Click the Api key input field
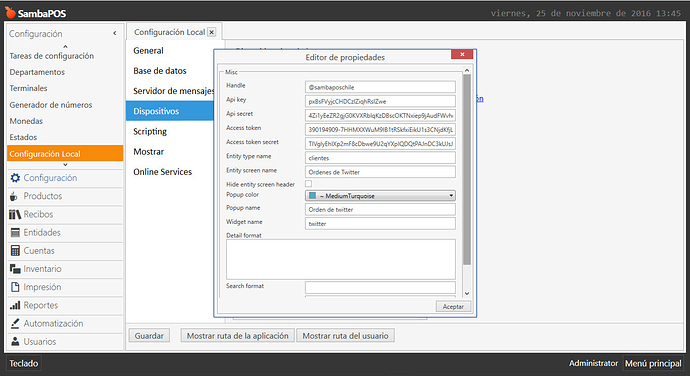Screen dimensions: 690x376 pos(380,101)
